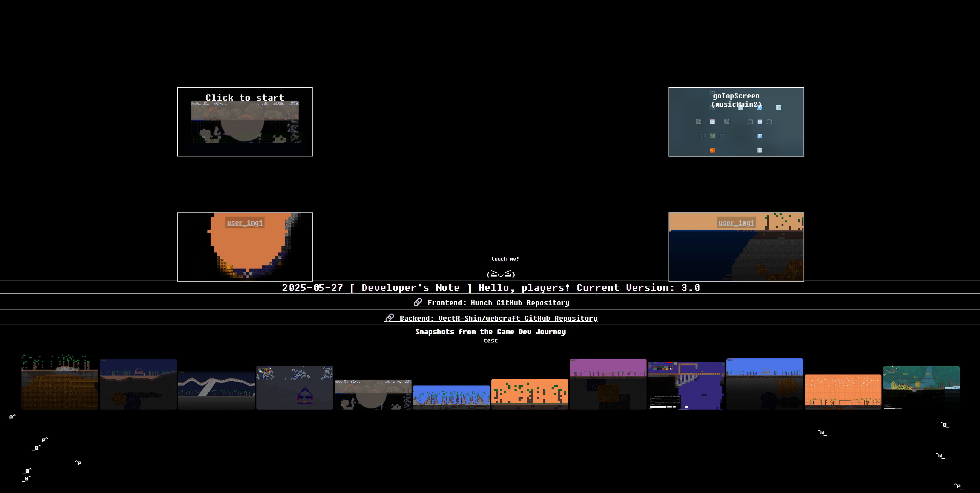Open snapshot thumbnail with purple house

coord(294,387)
